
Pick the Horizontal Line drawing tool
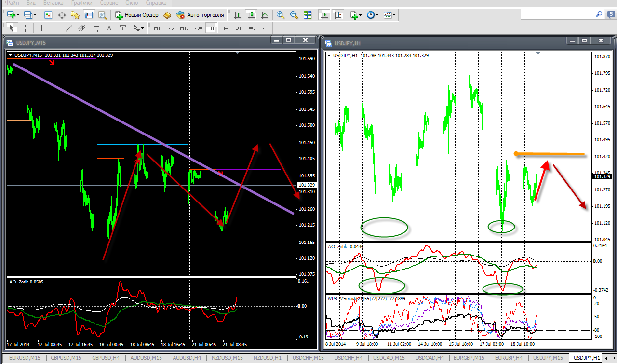(55, 28)
